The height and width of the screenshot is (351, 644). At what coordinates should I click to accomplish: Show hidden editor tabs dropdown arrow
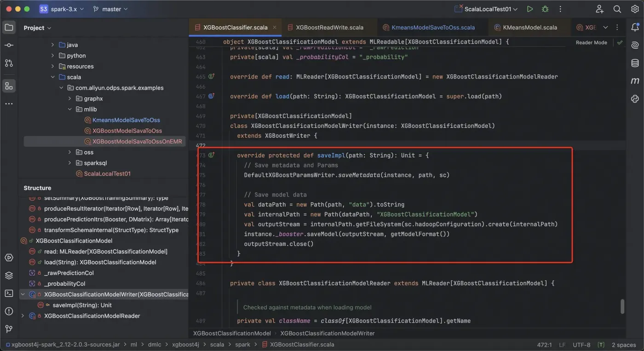pos(605,28)
